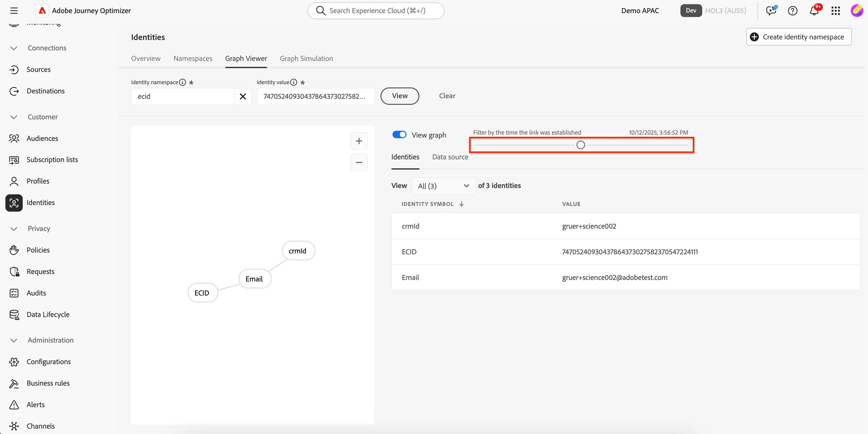Switch to the Graph Simulation tab
The height and width of the screenshot is (434, 868).
[306, 59]
